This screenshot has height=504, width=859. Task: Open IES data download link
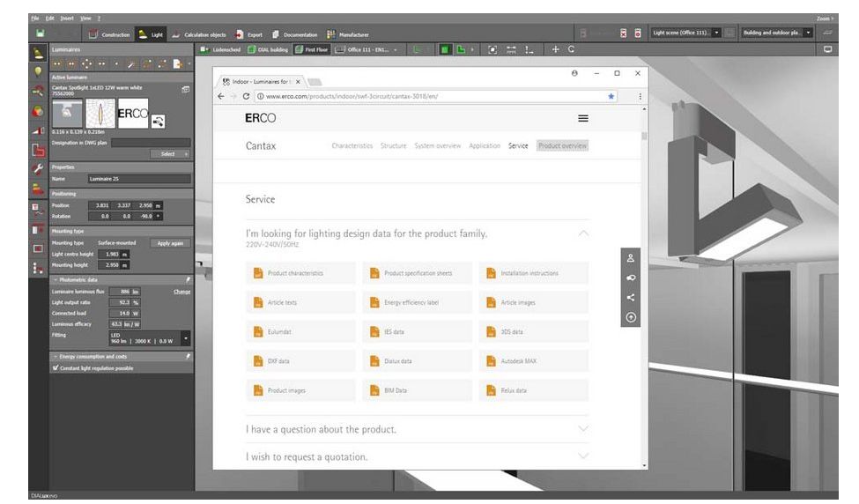coord(417,331)
